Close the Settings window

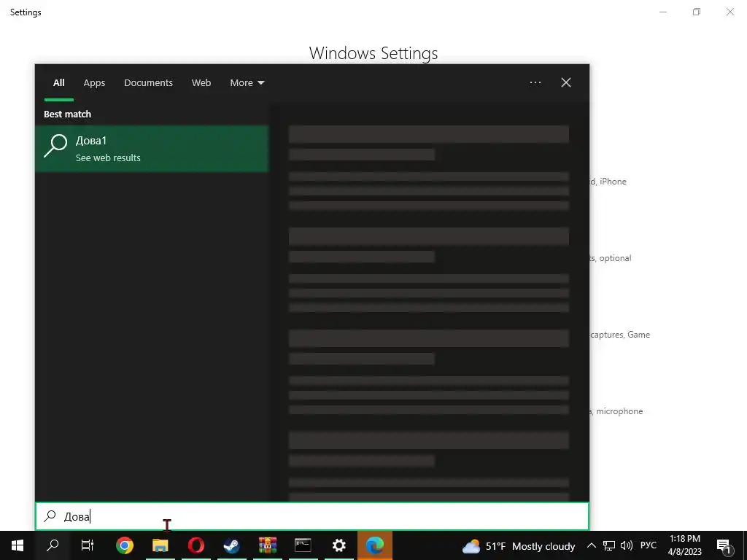(729, 12)
